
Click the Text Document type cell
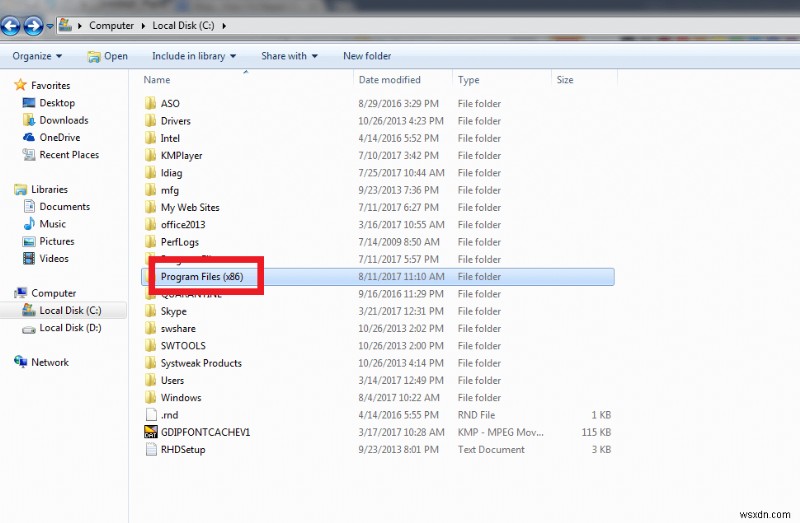pyautogui.click(x=491, y=450)
